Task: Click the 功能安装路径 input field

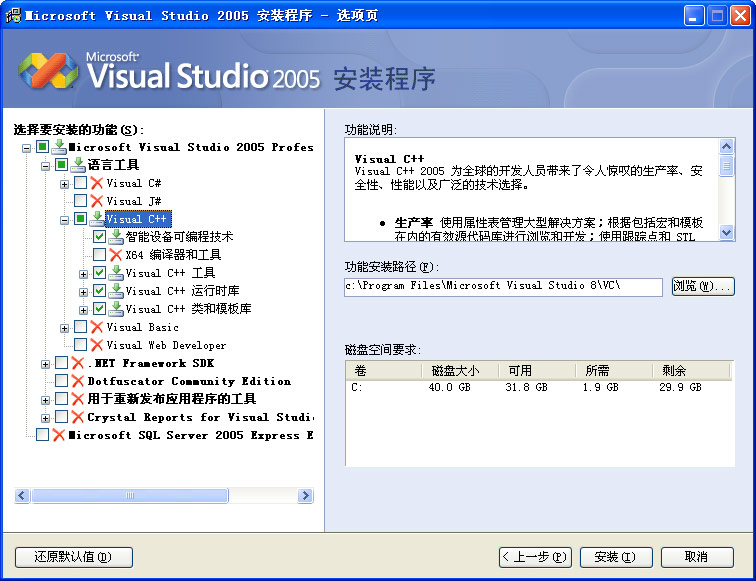Action: coord(503,286)
